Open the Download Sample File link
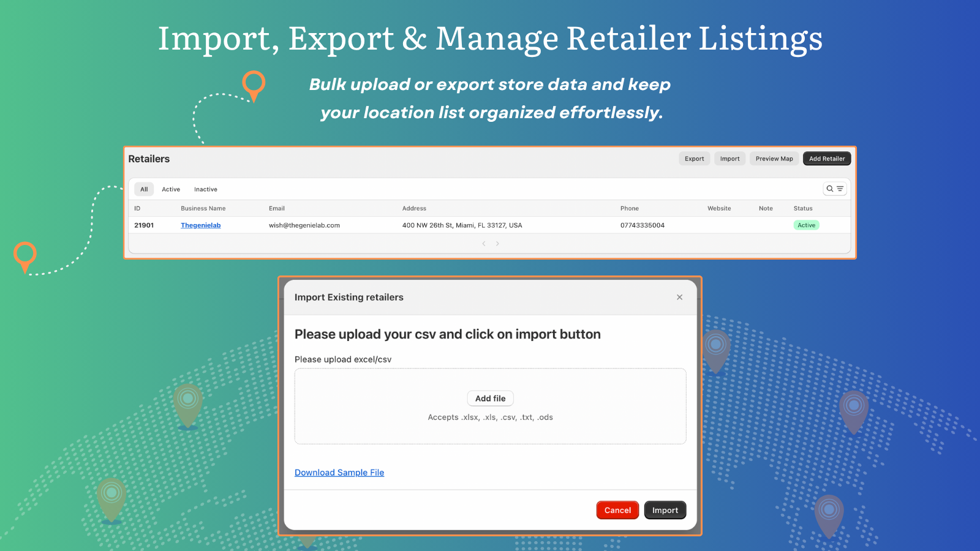The height and width of the screenshot is (551, 980). 339,472
